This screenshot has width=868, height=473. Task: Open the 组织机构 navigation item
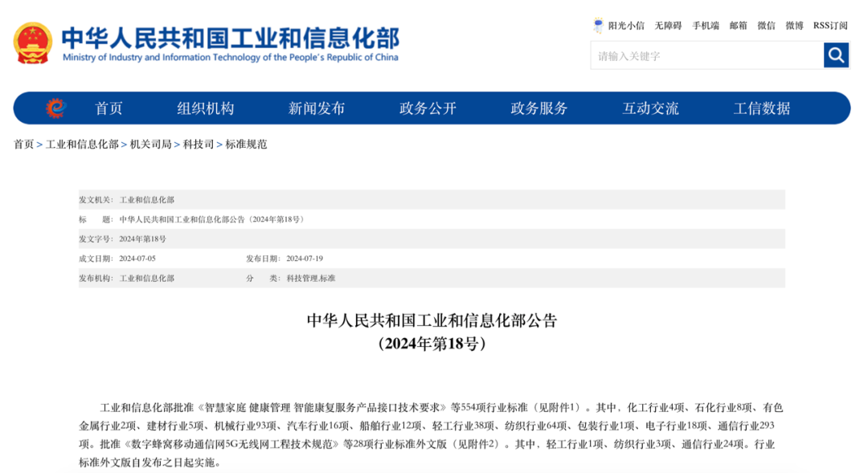click(206, 108)
